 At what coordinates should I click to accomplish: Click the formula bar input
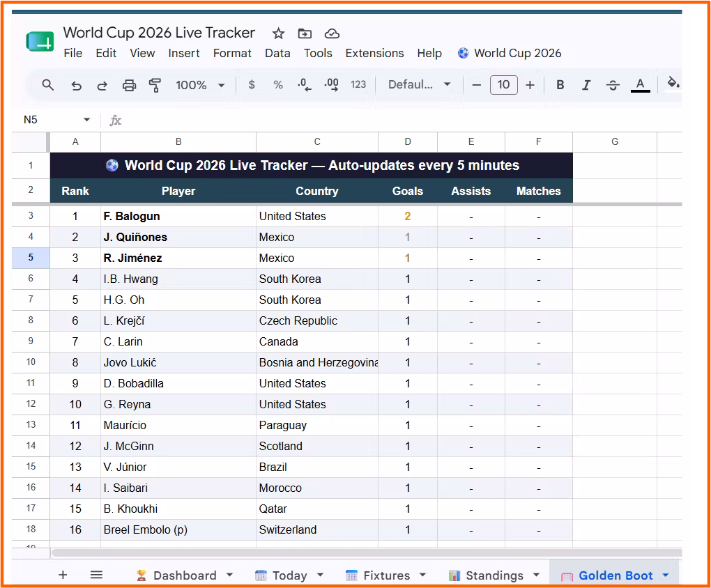(x=402, y=120)
